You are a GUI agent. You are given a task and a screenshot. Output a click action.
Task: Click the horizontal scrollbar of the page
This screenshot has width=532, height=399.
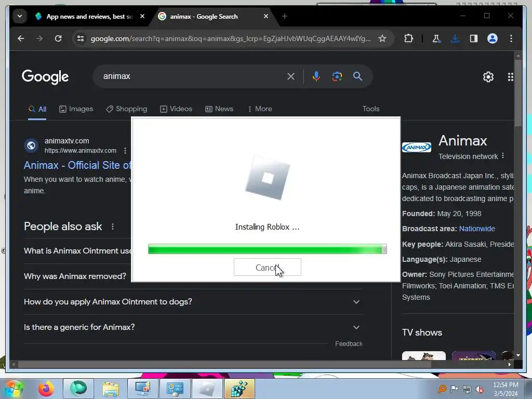pos(224,365)
